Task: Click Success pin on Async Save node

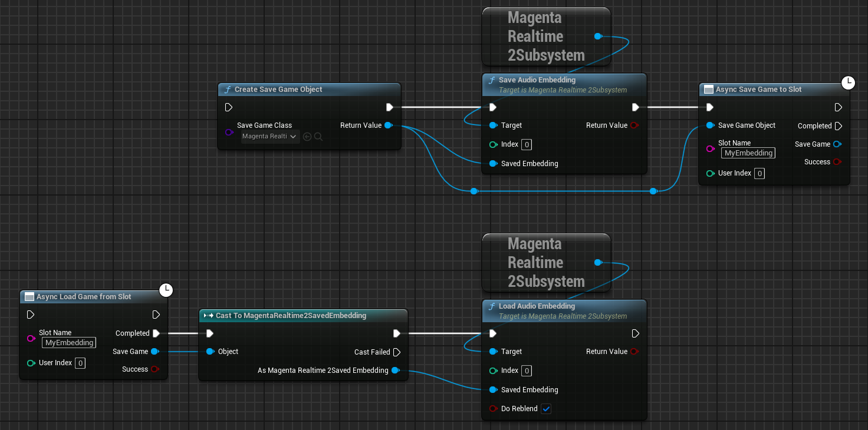Action: 837,162
